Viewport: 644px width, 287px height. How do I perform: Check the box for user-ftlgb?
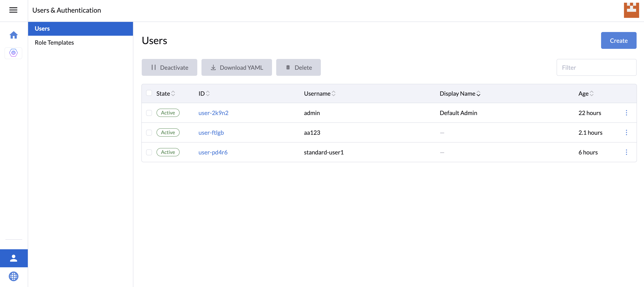point(149,133)
